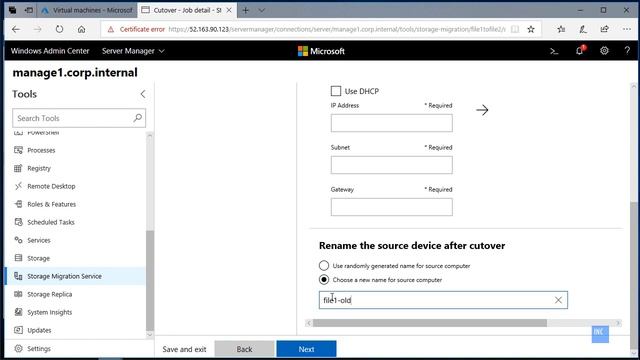The width and height of the screenshot is (640, 360).
Task: Open Storage Replica tool
Action: pos(49,294)
